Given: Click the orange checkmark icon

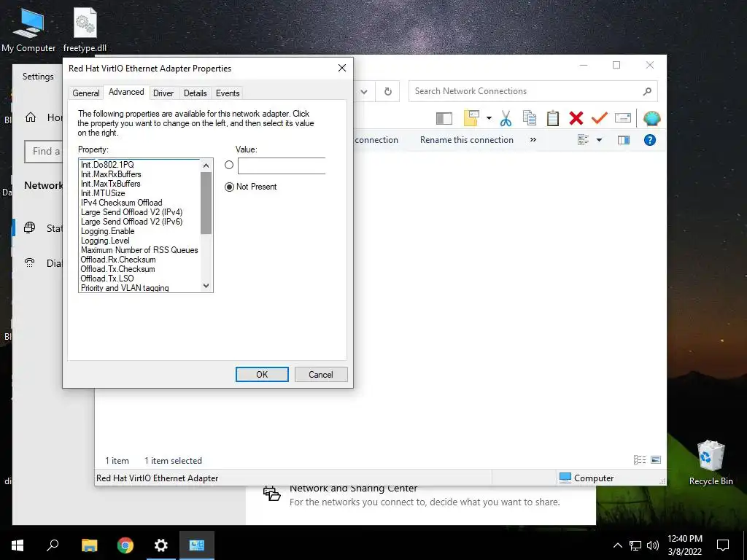Looking at the screenshot, I should tap(600, 117).
